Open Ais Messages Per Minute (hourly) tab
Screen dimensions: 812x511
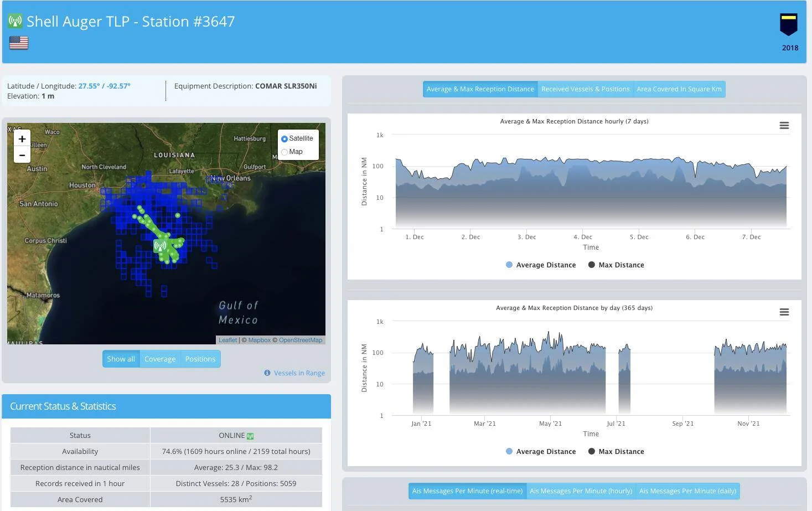coord(581,491)
